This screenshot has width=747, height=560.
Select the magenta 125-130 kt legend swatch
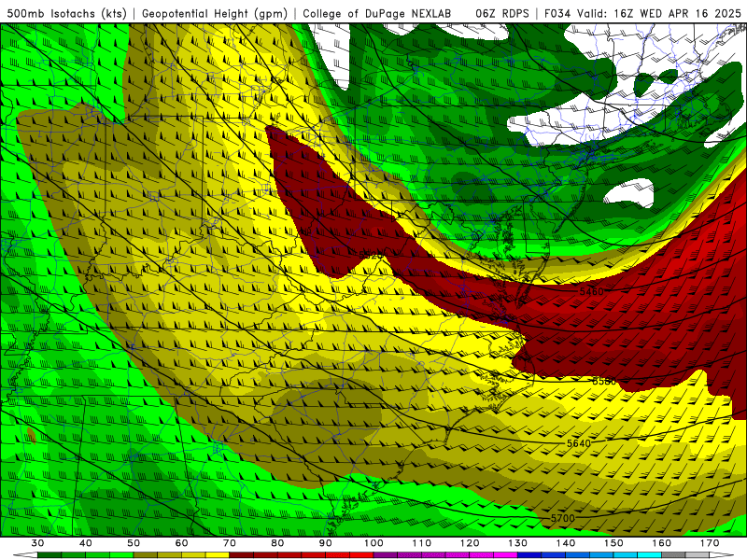505,555
